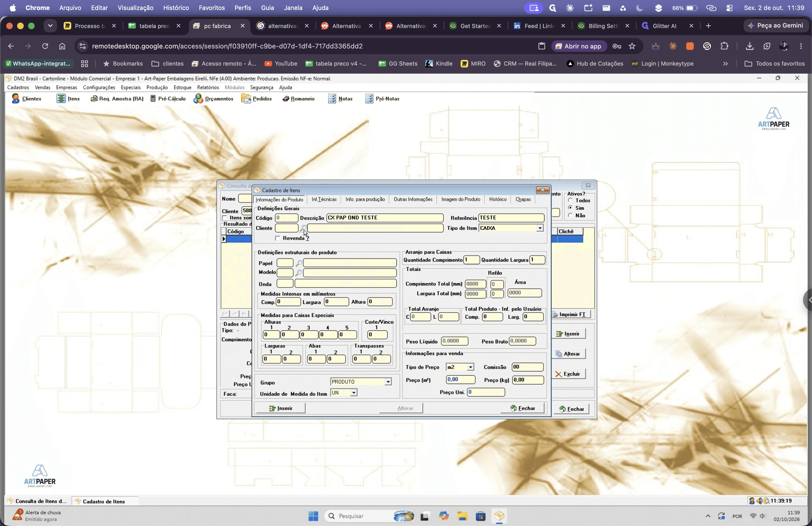Select the Todos radio under Ativos

pos(570,200)
